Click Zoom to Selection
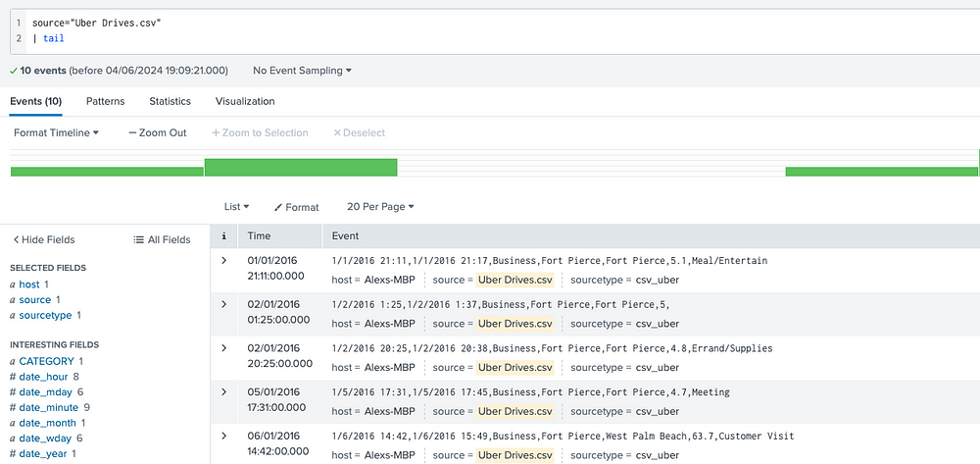 [x=260, y=132]
